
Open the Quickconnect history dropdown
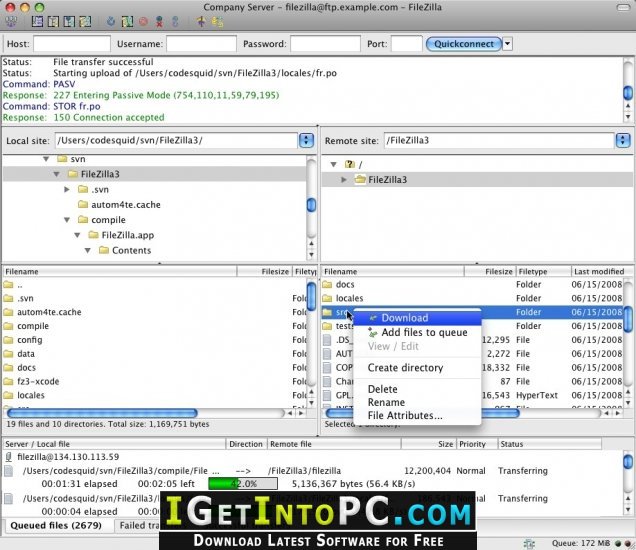507,44
